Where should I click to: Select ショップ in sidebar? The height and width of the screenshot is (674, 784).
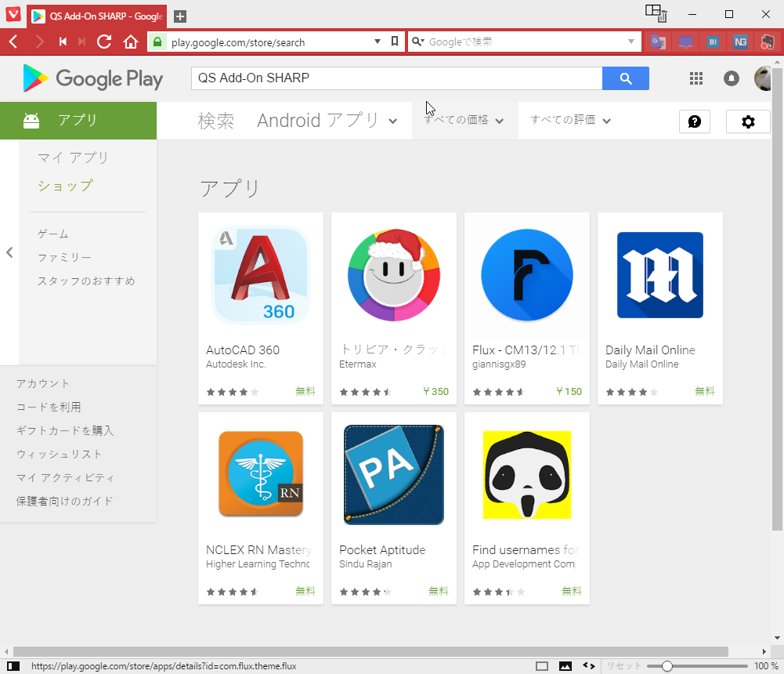(66, 186)
